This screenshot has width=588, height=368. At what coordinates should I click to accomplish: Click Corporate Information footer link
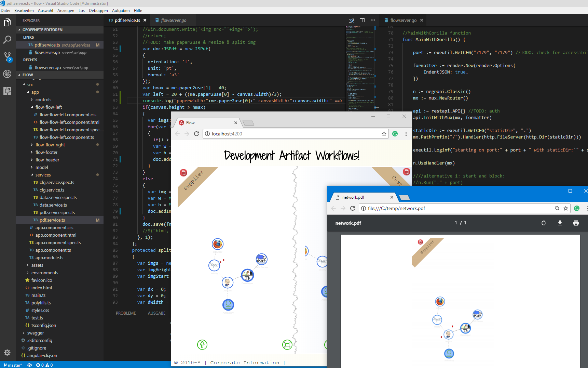pyautogui.click(x=245, y=363)
